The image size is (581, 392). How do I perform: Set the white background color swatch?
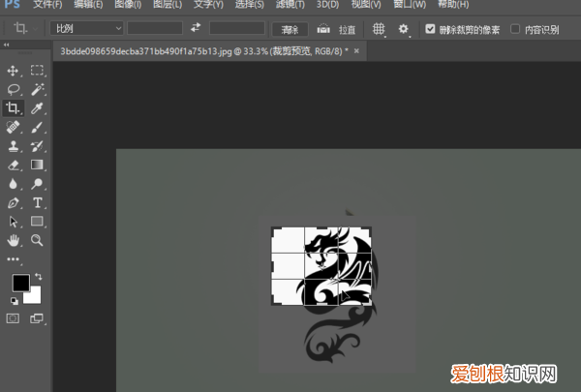[34, 296]
